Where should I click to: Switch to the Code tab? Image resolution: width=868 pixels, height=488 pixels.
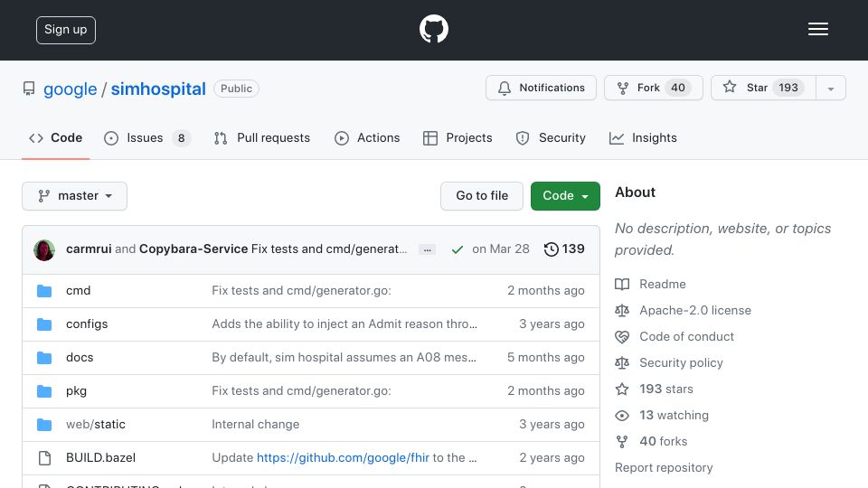[55, 137]
